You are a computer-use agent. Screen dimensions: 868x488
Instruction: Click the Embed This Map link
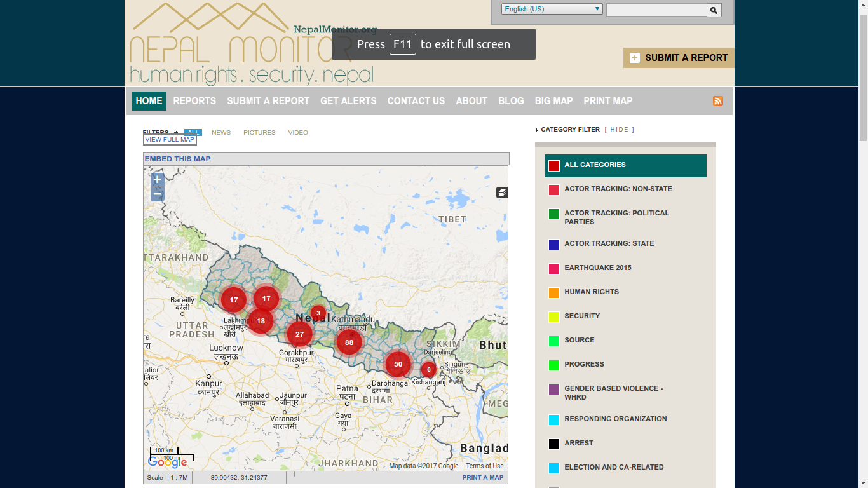click(x=178, y=159)
